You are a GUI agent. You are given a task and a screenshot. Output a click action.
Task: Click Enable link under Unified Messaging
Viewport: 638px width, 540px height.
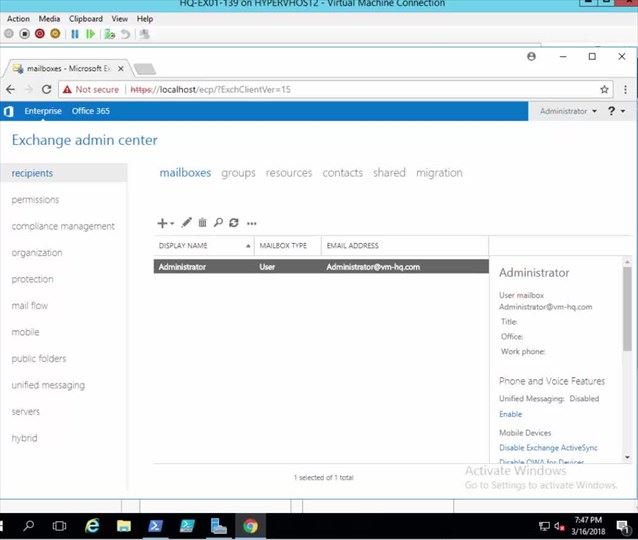click(510, 414)
